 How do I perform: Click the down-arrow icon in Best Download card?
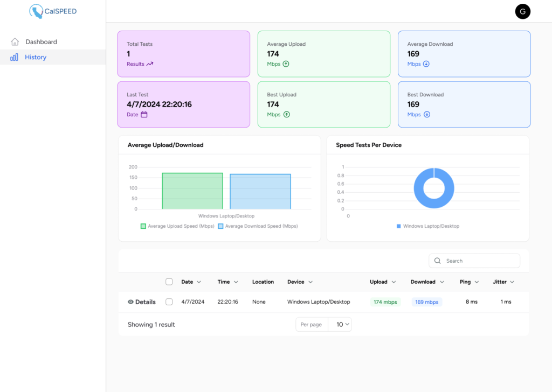[426, 115]
